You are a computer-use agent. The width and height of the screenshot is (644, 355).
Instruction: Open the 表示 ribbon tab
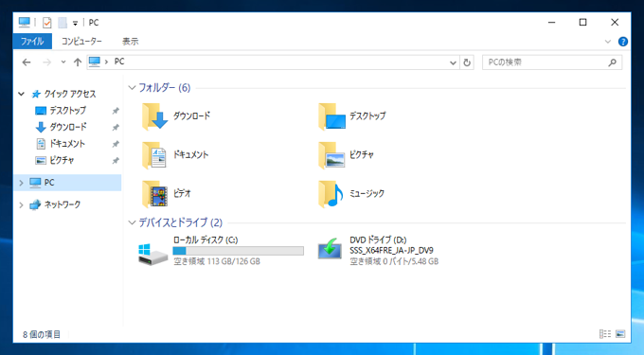130,42
